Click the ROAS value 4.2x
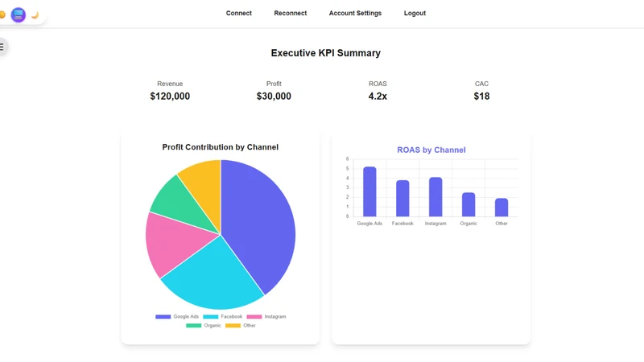644x362 pixels. (378, 97)
